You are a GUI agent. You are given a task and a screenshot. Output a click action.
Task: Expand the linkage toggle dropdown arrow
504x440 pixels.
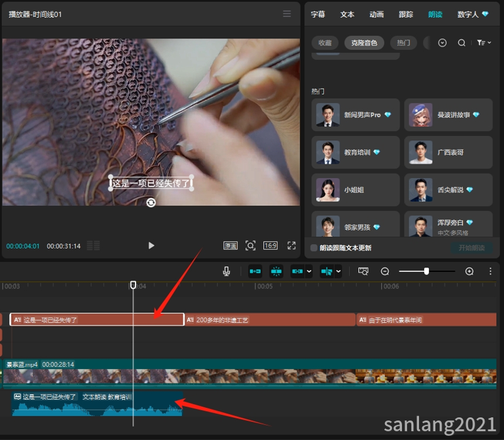pyautogui.click(x=309, y=271)
